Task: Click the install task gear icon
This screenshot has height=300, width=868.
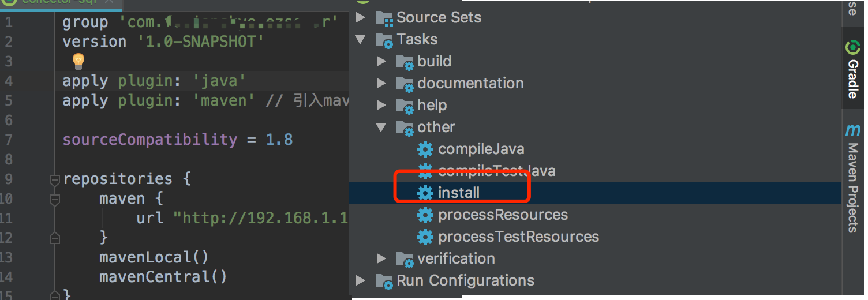Action: point(425,193)
